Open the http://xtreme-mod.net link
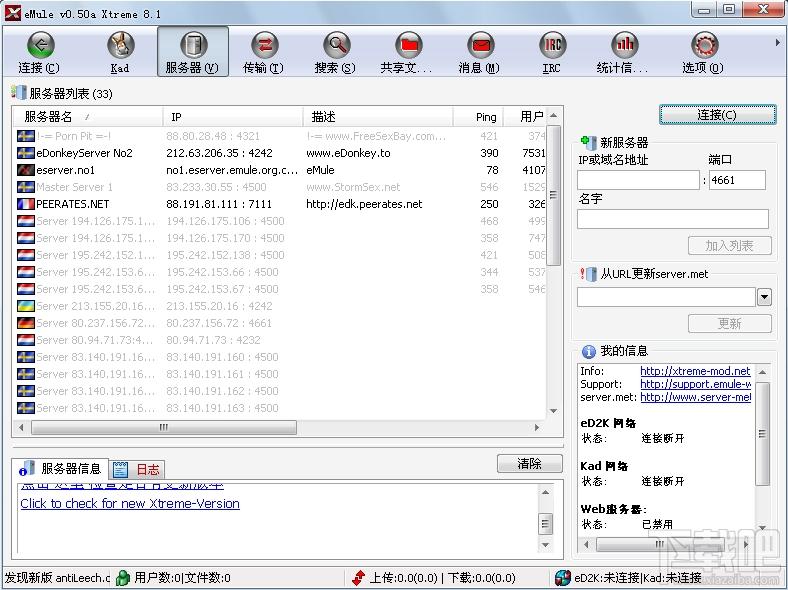Screen dimensions: 788x590 (x=695, y=371)
